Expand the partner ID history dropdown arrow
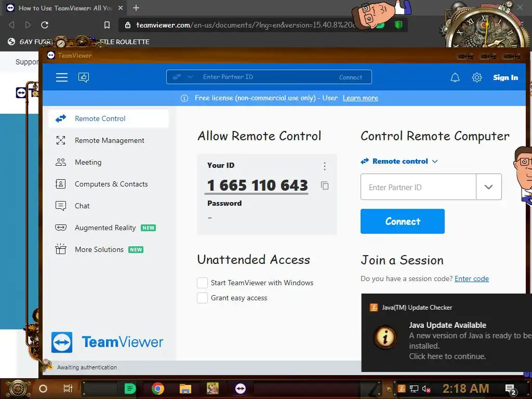532x399 pixels. (488, 187)
